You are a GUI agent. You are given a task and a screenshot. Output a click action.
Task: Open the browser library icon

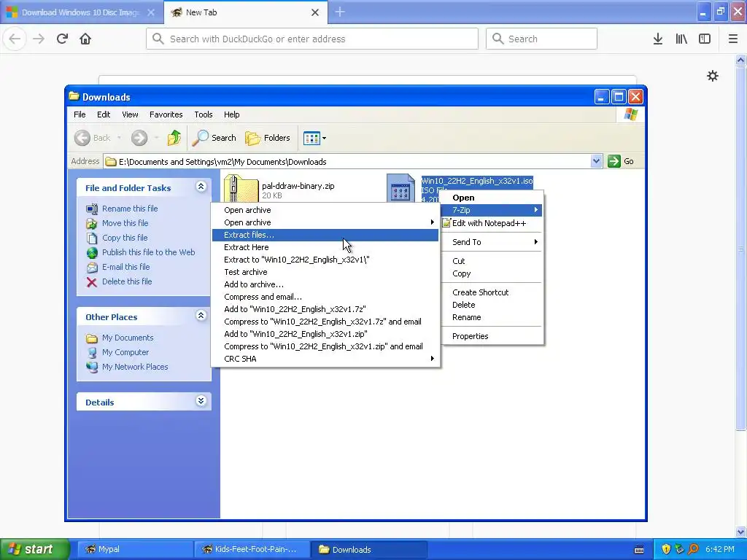[681, 39]
